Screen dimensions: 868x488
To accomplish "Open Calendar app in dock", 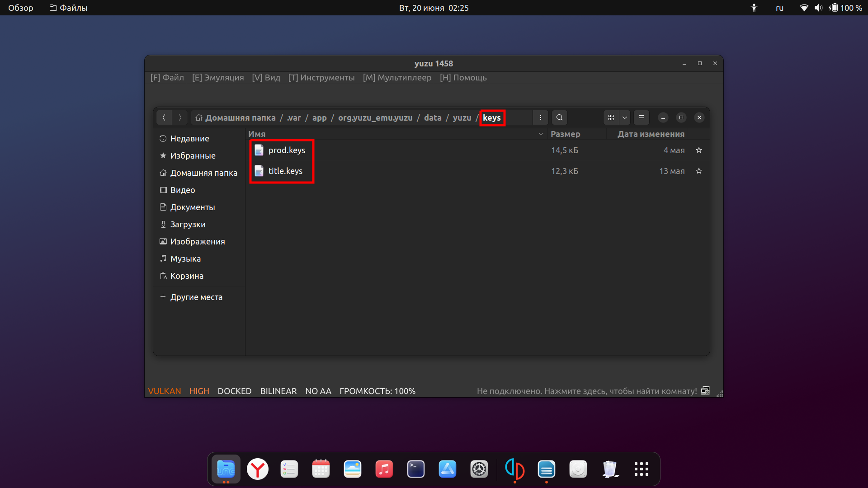I will (321, 469).
